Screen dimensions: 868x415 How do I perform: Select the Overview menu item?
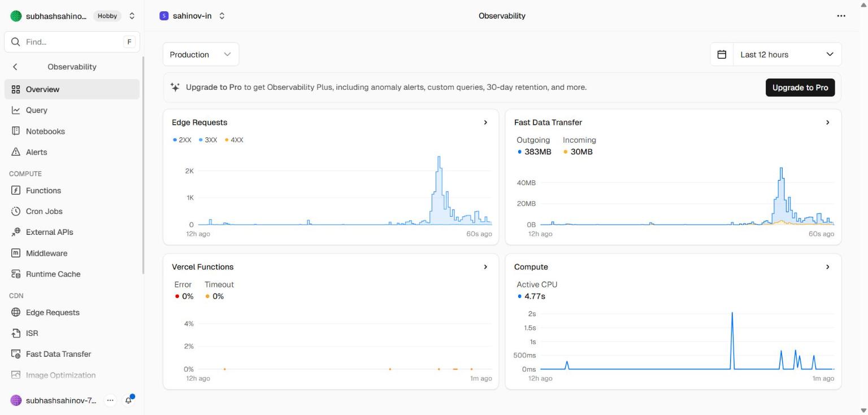pyautogui.click(x=72, y=89)
